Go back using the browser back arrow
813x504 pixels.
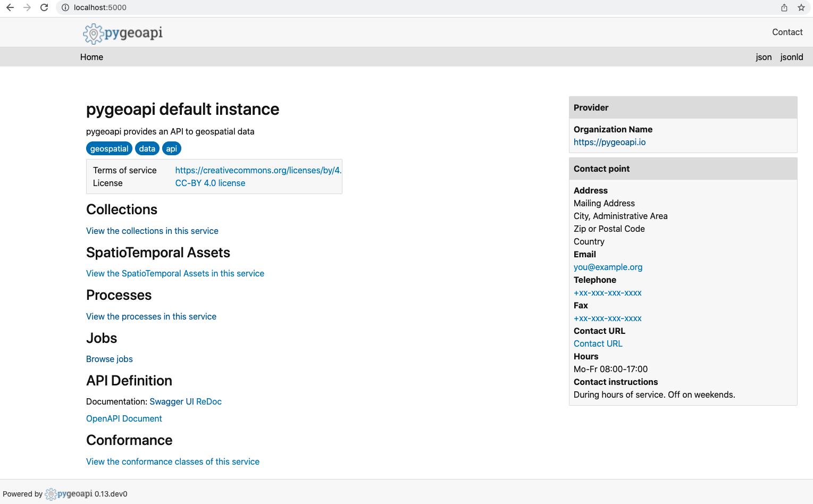[x=10, y=7]
